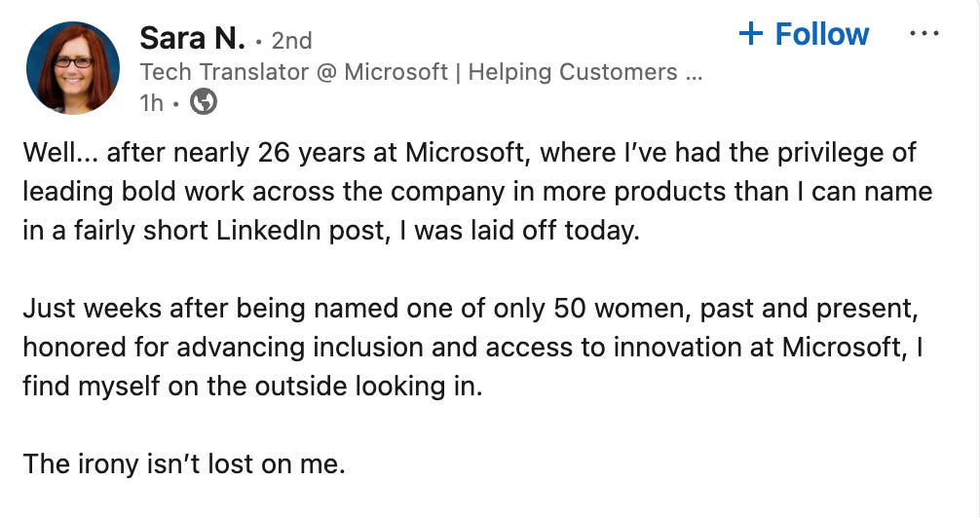This screenshot has height=518, width=980.
Task: Follow Sara N.
Action: [804, 34]
